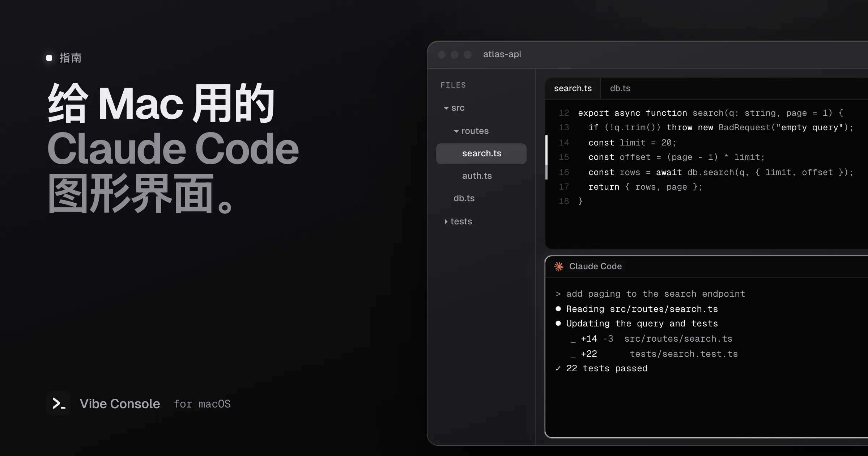
Task: Click the window close traffic light
Action: (x=442, y=55)
